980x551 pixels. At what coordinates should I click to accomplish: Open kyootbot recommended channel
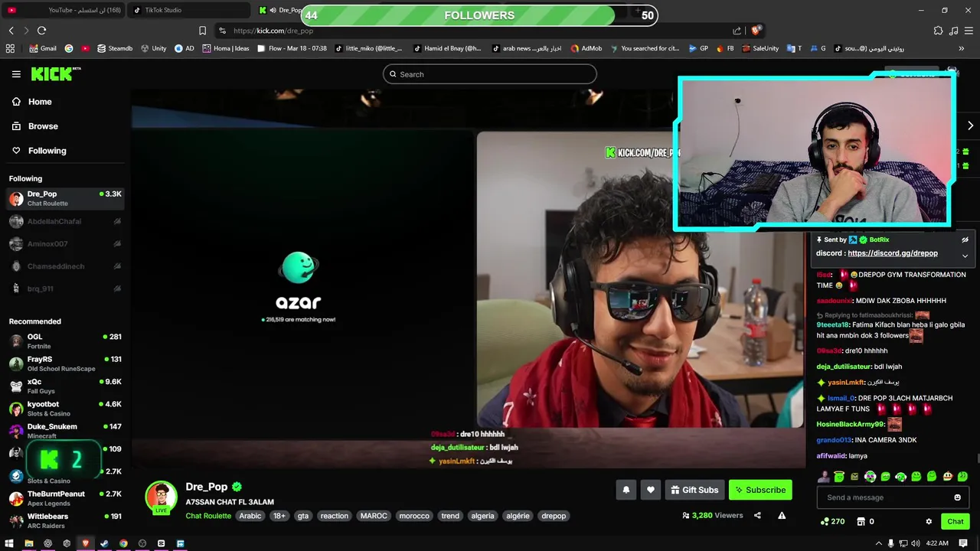click(x=65, y=409)
